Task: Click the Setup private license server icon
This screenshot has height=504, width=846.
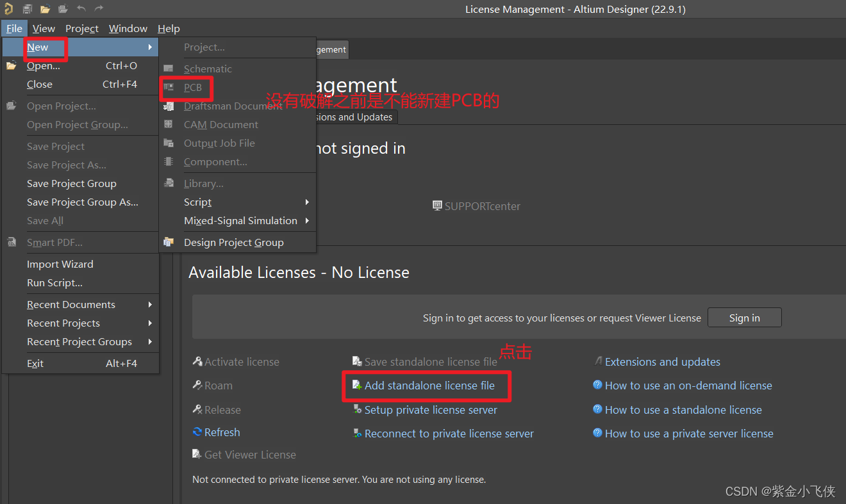Action: (357, 410)
